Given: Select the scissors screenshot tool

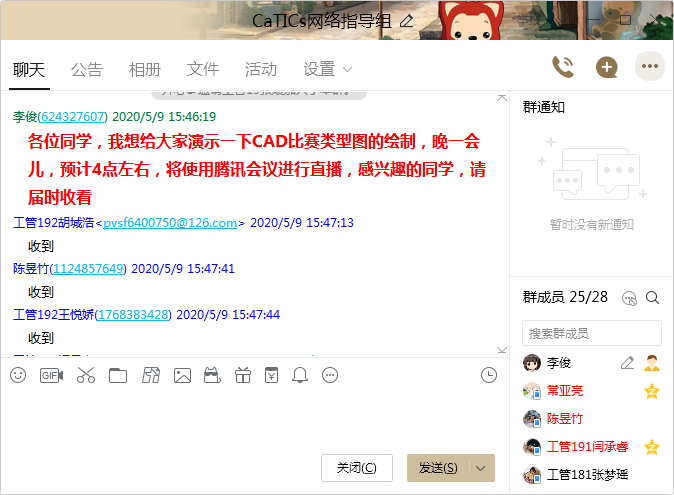Looking at the screenshot, I should click(85, 375).
